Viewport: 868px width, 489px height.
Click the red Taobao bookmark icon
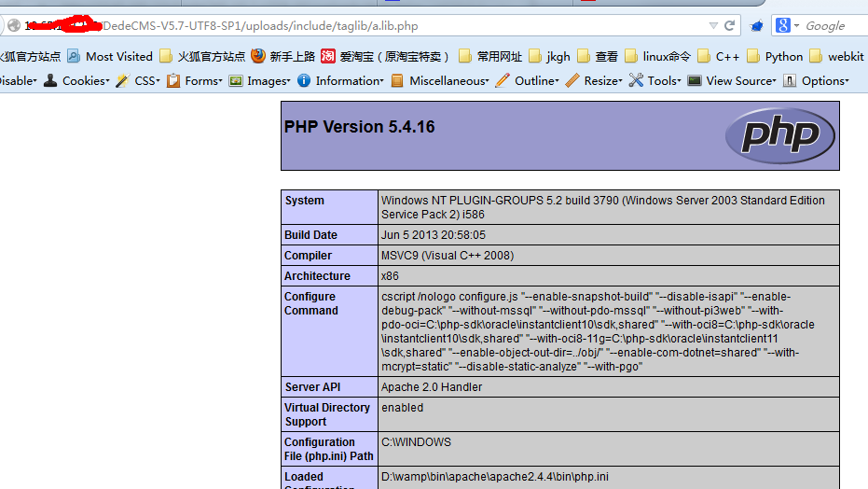coord(328,56)
